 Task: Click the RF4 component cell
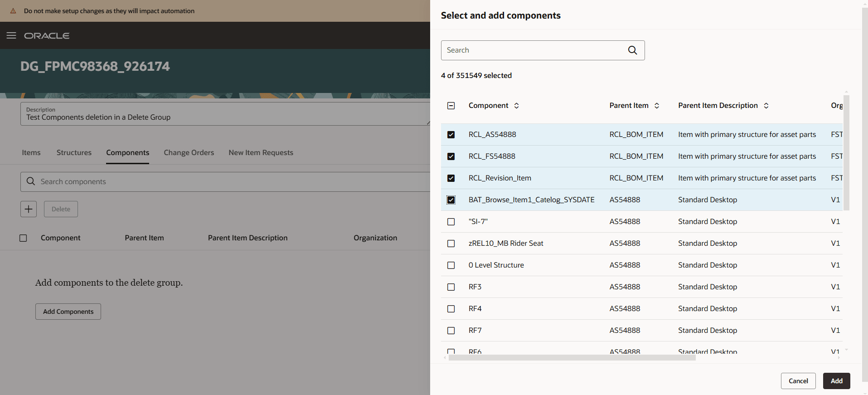click(x=475, y=309)
